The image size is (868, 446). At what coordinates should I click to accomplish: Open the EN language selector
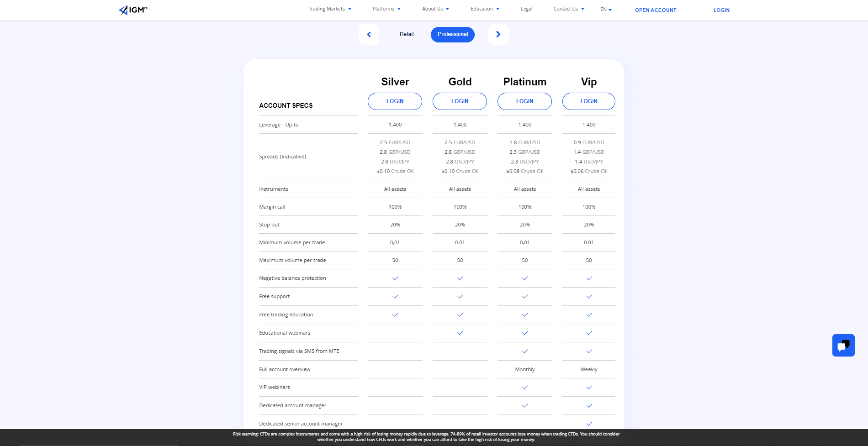(x=606, y=9)
